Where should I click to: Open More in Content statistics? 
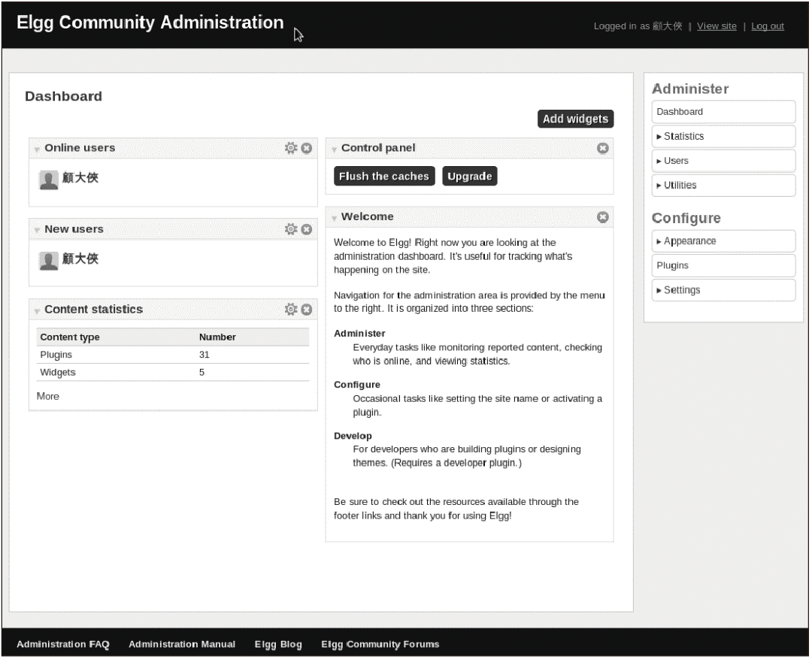coord(48,397)
